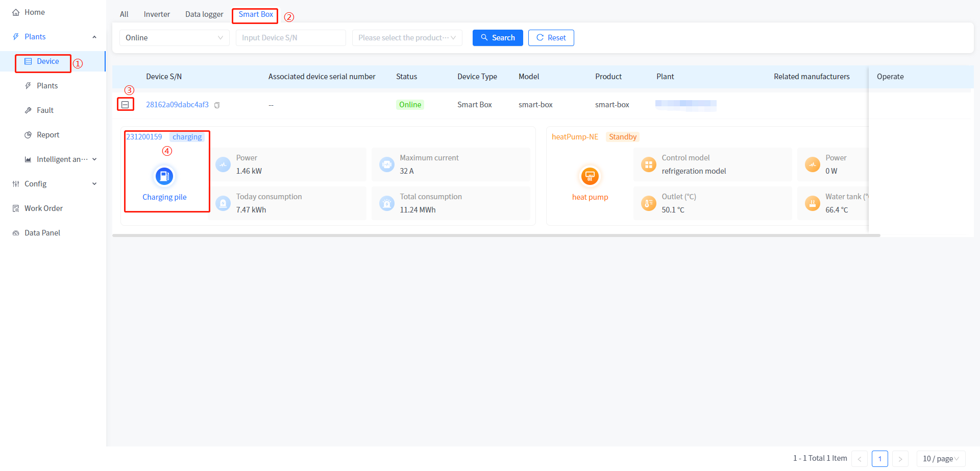Open Work Order from sidebar
Viewport: 980px width, 471px height.
point(43,208)
